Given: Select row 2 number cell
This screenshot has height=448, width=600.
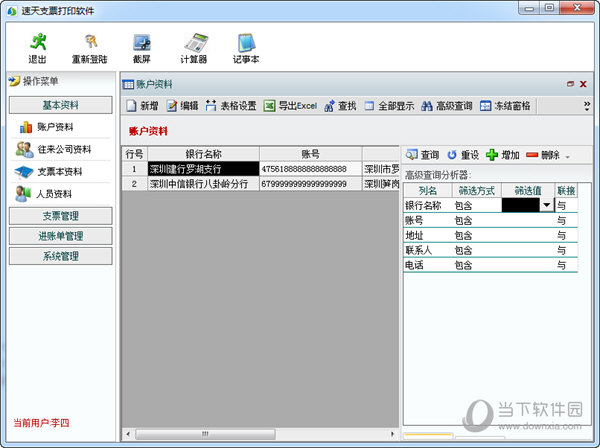Looking at the screenshot, I should point(134,184).
